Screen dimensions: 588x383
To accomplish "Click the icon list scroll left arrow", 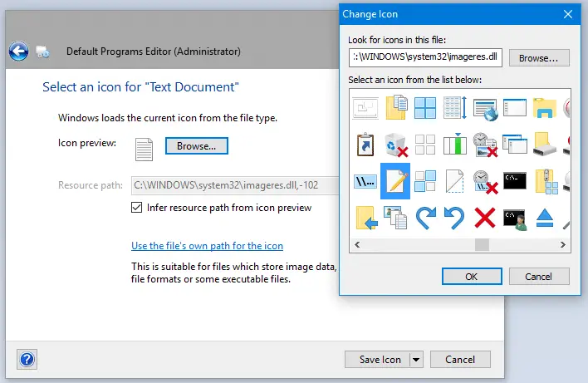I will click(357, 244).
